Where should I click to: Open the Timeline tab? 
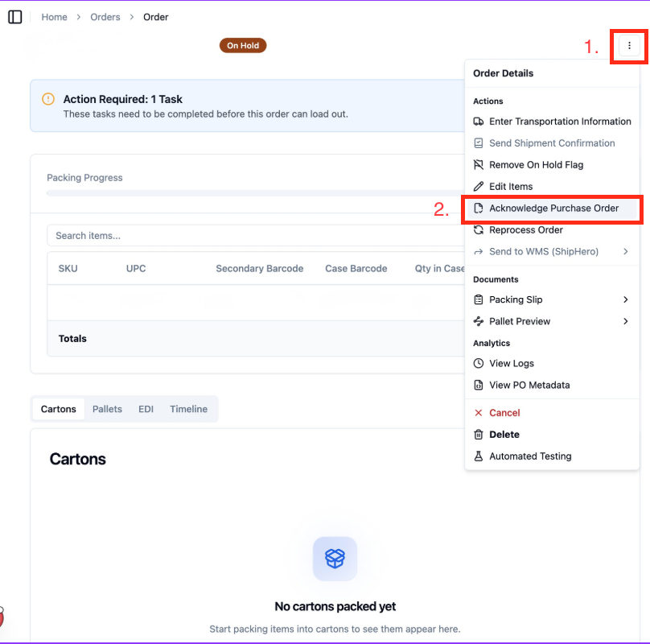pyautogui.click(x=188, y=409)
